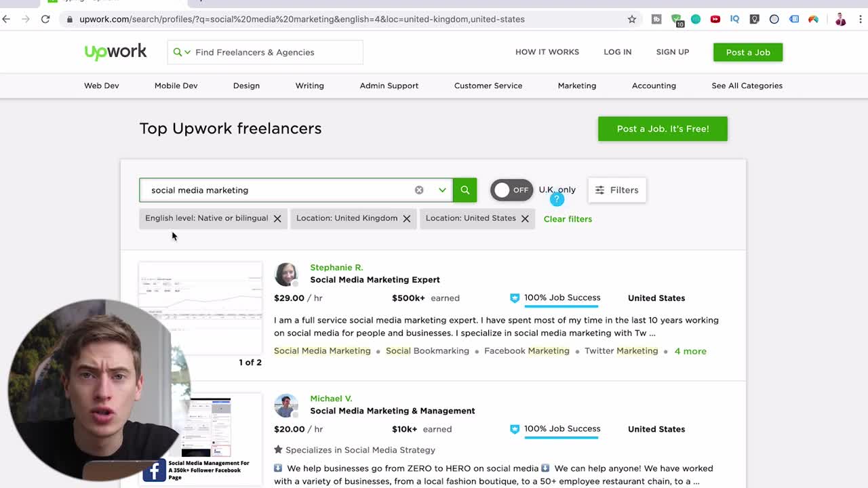This screenshot has height=488, width=868.
Task: Remove the Location: United States filter
Action: pyautogui.click(x=525, y=218)
